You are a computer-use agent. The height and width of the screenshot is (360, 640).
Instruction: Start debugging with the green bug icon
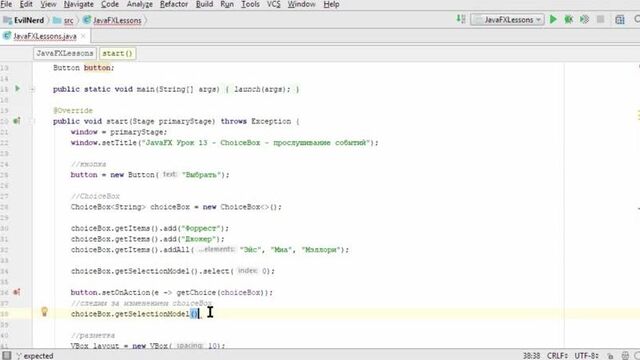[569, 19]
